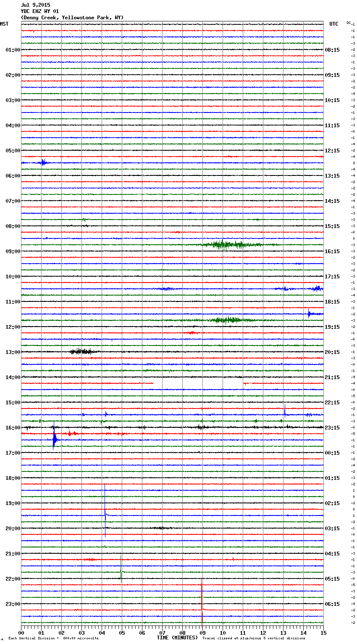This screenshot has width=357, height=644.
Task: Select the 18:00 MST row label
Action: pyautogui.click(x=13, y=478)
